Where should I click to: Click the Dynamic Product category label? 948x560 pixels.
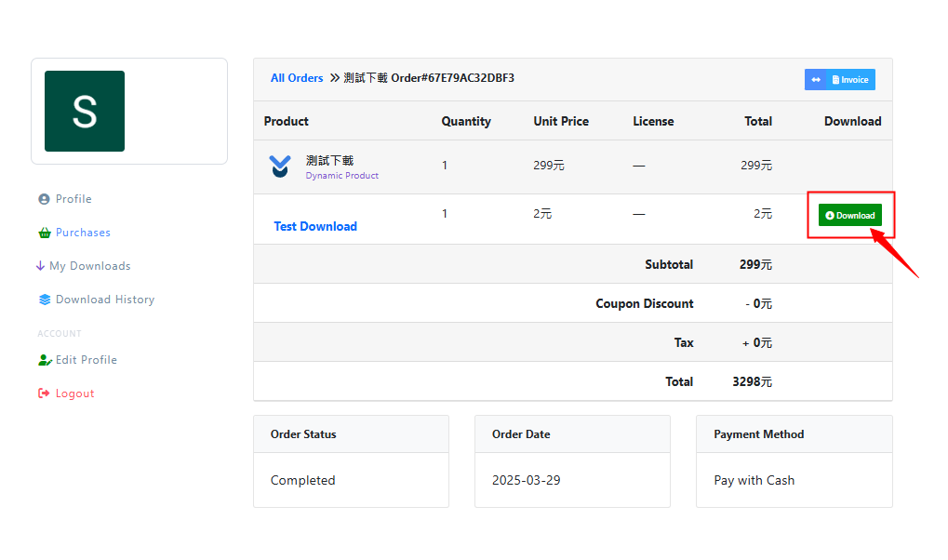341,176
